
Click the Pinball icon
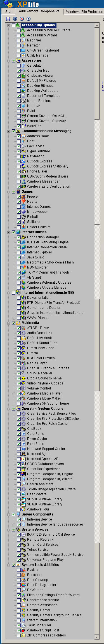(24, 217)
